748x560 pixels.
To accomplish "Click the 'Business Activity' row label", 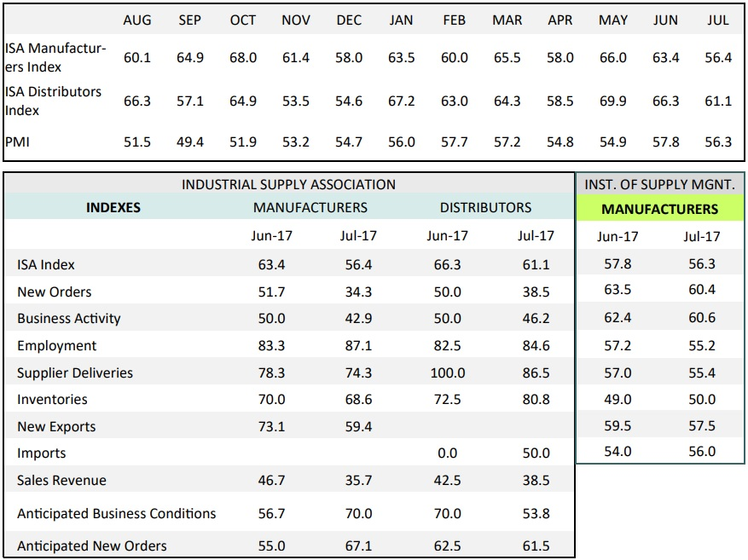I will [69, 319].
